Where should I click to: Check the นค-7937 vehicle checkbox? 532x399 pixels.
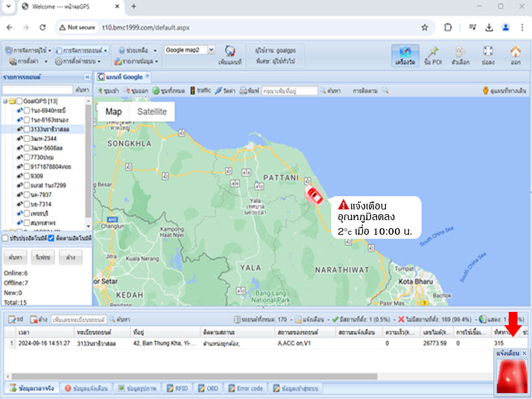[x=27, y=195]
